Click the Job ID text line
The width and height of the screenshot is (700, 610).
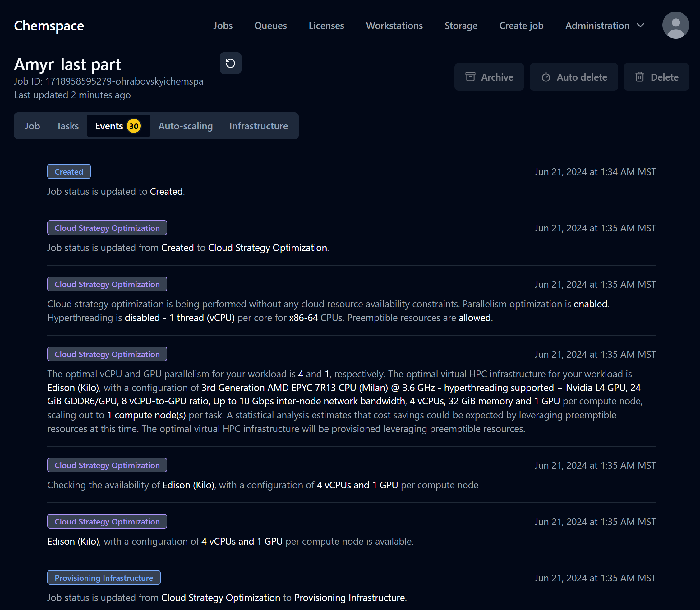(x=108, y=81)
